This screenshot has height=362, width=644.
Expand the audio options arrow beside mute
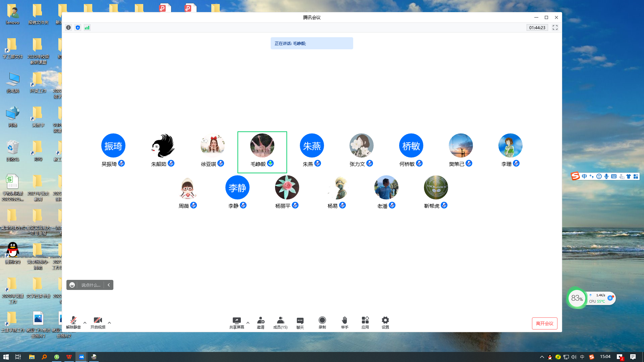tap(85, 323)
